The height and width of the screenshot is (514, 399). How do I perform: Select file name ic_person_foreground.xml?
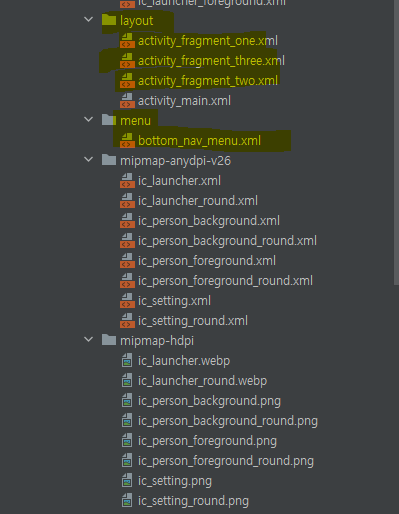tap(207, 261)
